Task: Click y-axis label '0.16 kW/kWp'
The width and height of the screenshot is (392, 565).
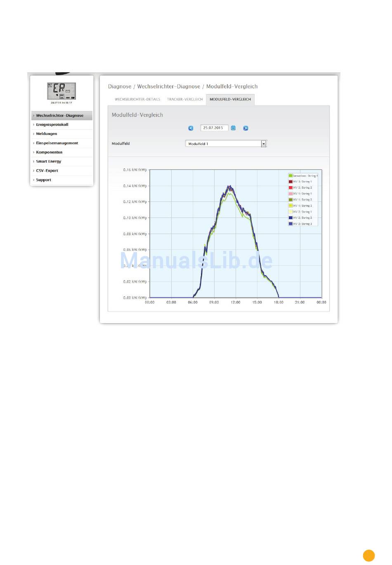Action: click(x=135, y=170)
